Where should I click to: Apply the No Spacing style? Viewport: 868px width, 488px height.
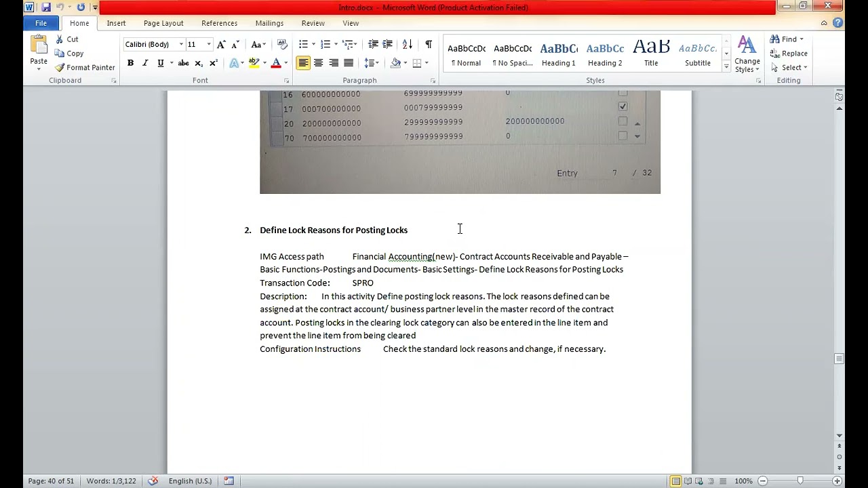tap(513, 54)
